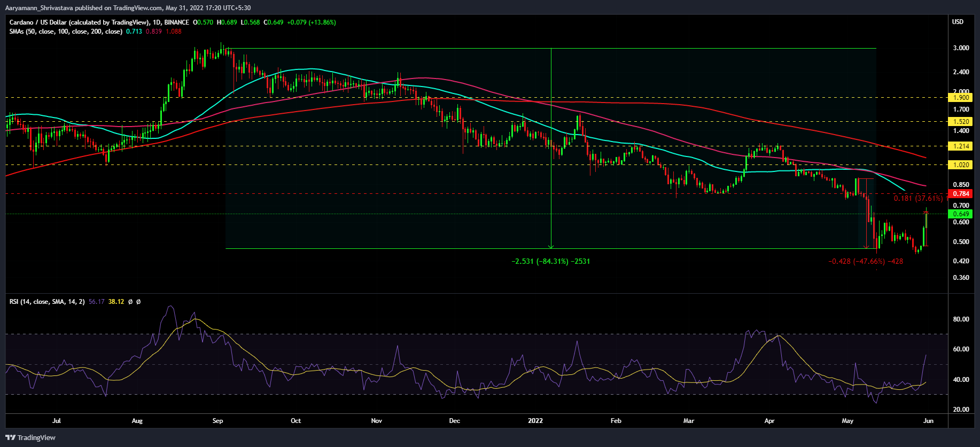Click the Sep label on time axis
980x447 pixels.
217,421
